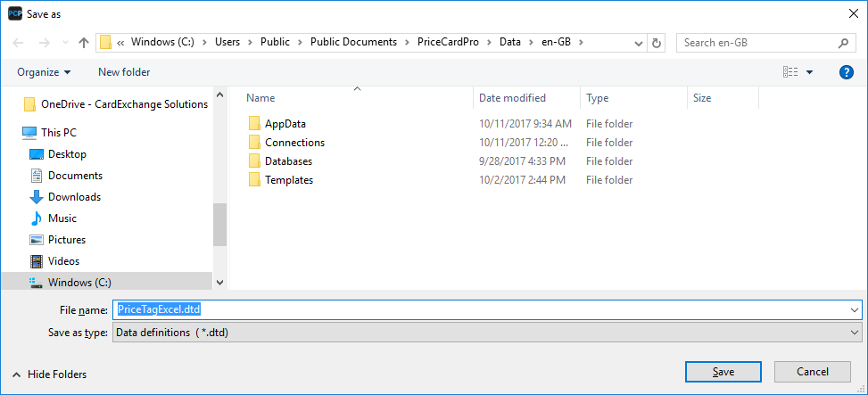Screen dimensions: 868x395
Task: Sort files by Date modified column
Action: click(x=512, y=98)
